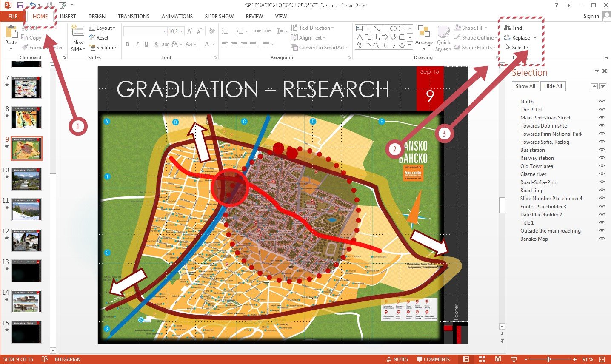Hide Main Pedestrian Street object
This screenshot has width=611, height=364.
point(602,118)
